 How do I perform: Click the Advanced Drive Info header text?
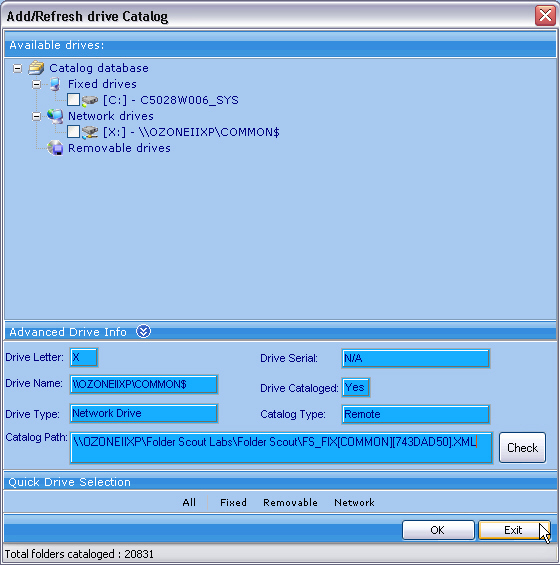coord(68,332)
